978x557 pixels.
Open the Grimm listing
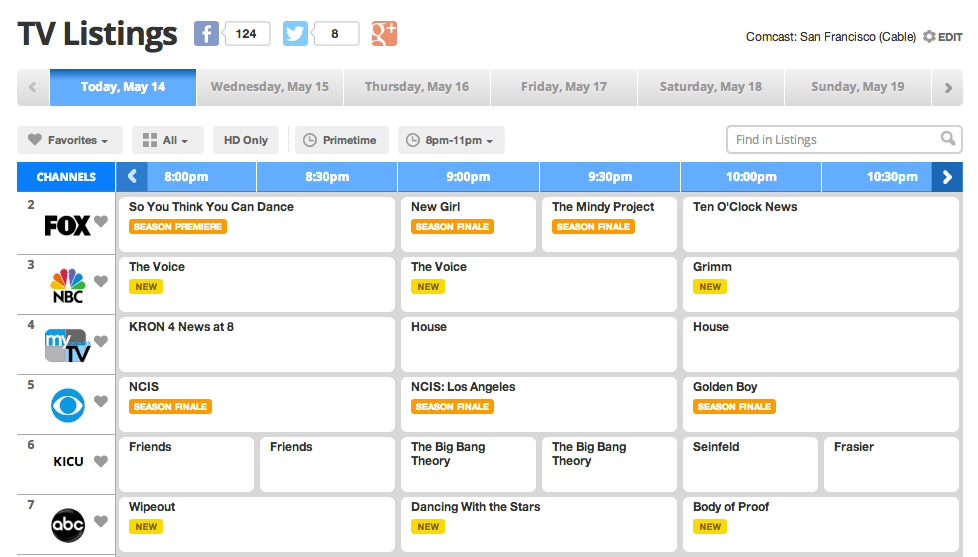(821, 284)
